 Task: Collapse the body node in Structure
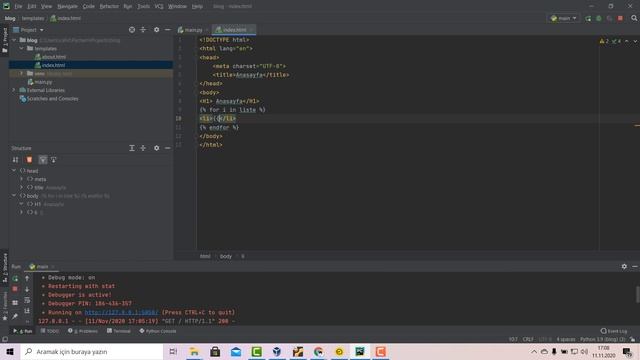pos(14,196)
